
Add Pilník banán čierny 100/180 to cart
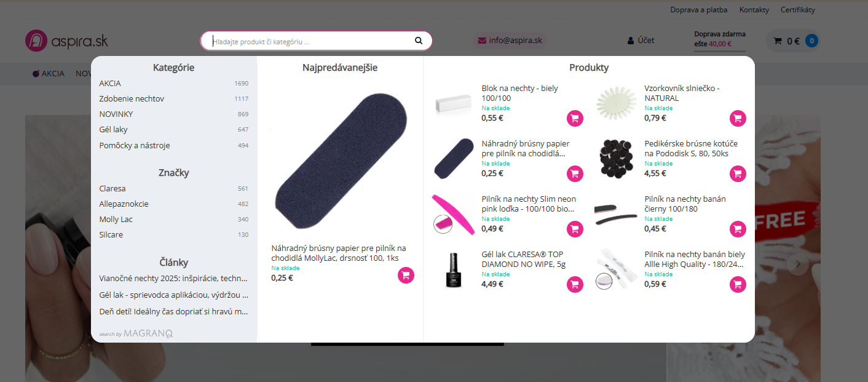click(738, 229)
